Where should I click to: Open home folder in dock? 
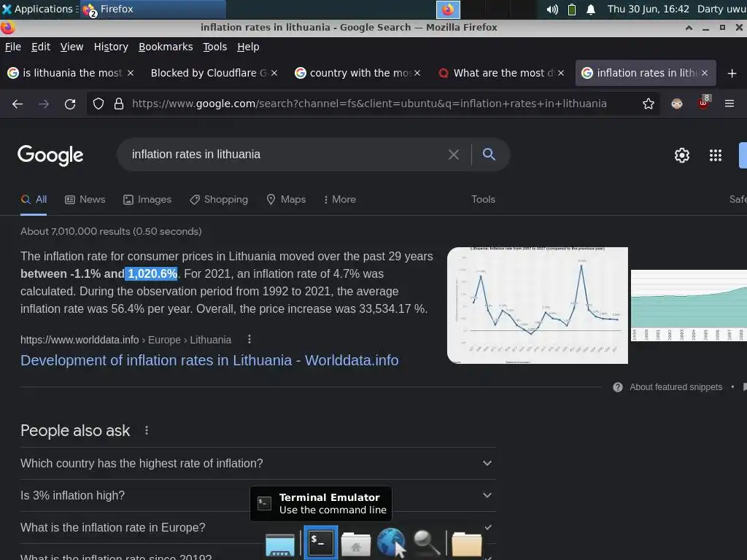click(x=355, y=544)
